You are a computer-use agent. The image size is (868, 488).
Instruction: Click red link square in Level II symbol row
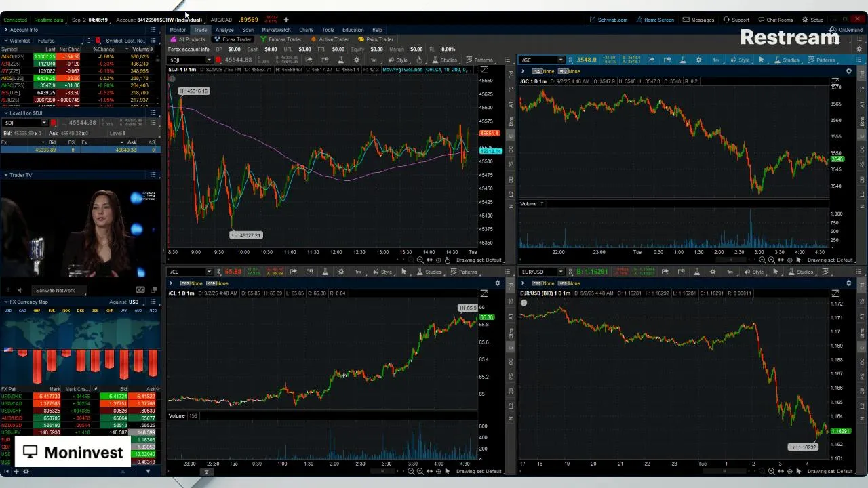coord(54,123)
